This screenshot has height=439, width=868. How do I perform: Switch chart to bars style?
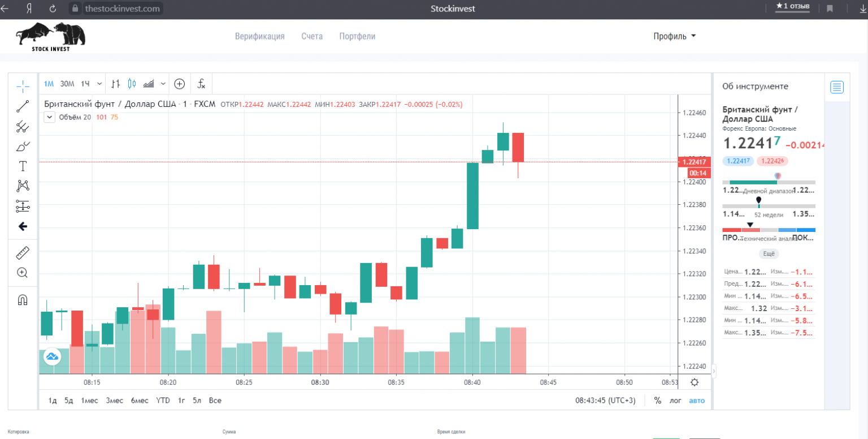pos(116,84)
